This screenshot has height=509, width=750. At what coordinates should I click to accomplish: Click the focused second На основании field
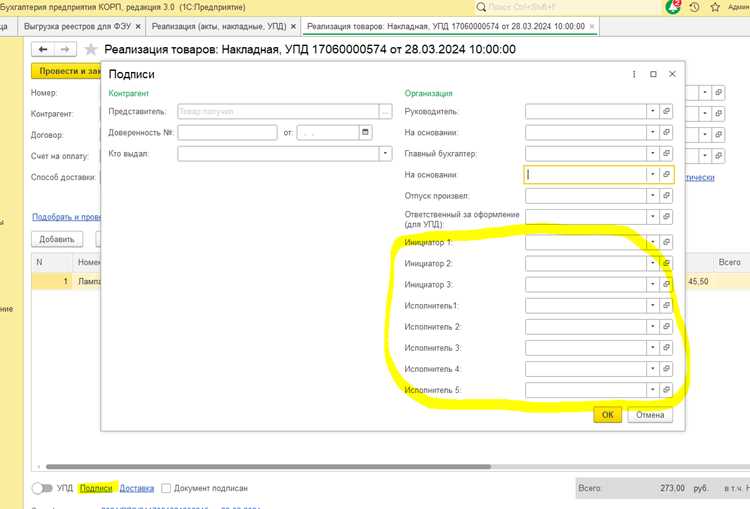tap(586, 175)
